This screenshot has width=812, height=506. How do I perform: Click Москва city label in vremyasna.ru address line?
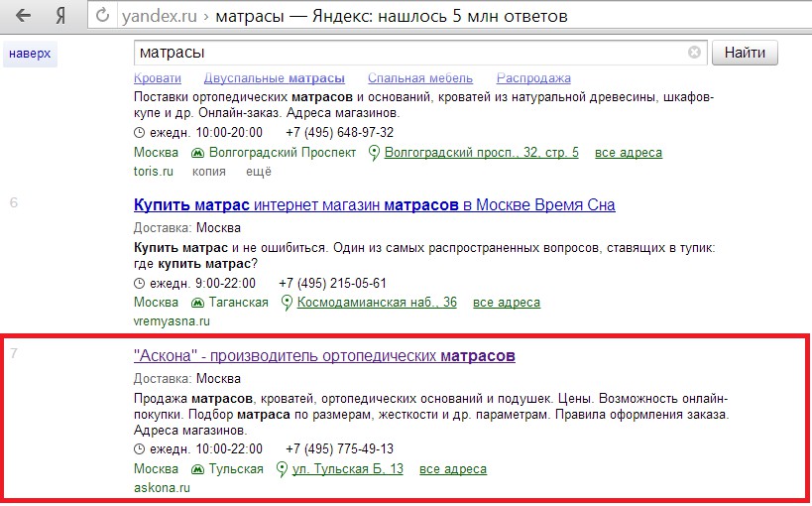pos(156,303)
